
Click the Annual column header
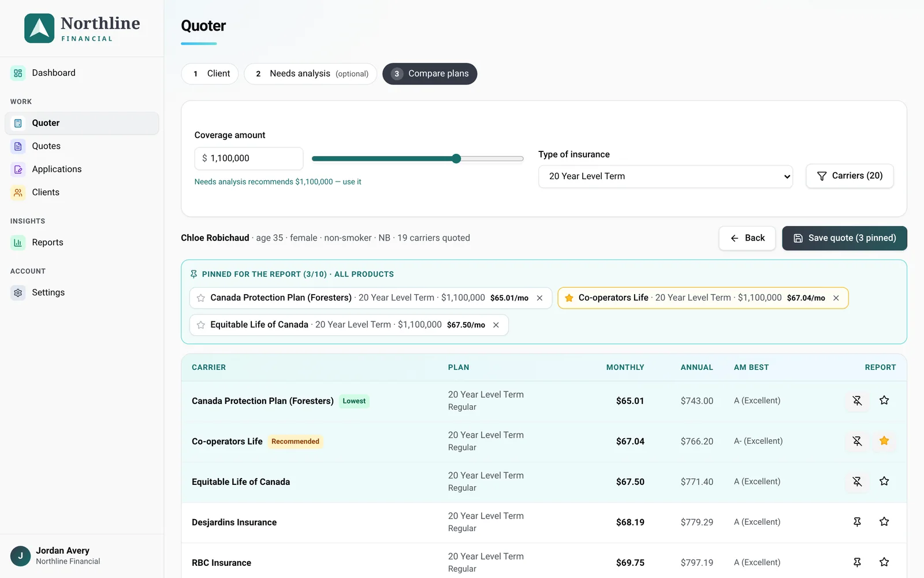pos(696,368)
